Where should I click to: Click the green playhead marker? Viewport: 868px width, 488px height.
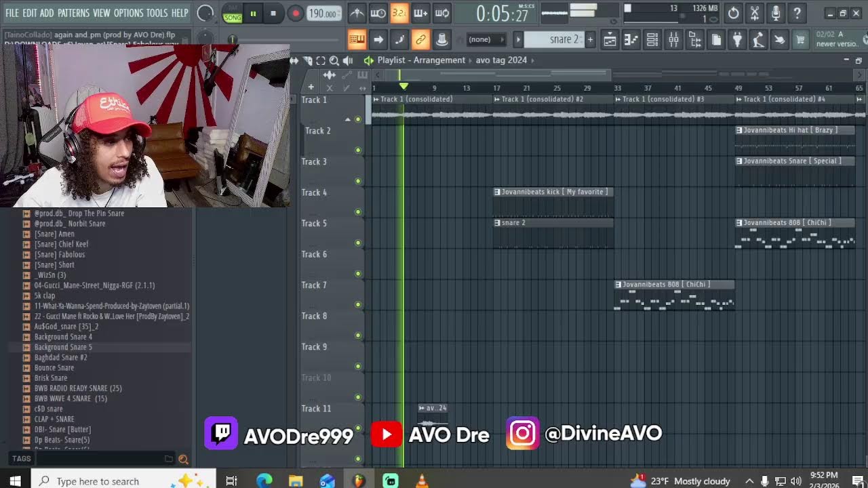pos(403,87)
